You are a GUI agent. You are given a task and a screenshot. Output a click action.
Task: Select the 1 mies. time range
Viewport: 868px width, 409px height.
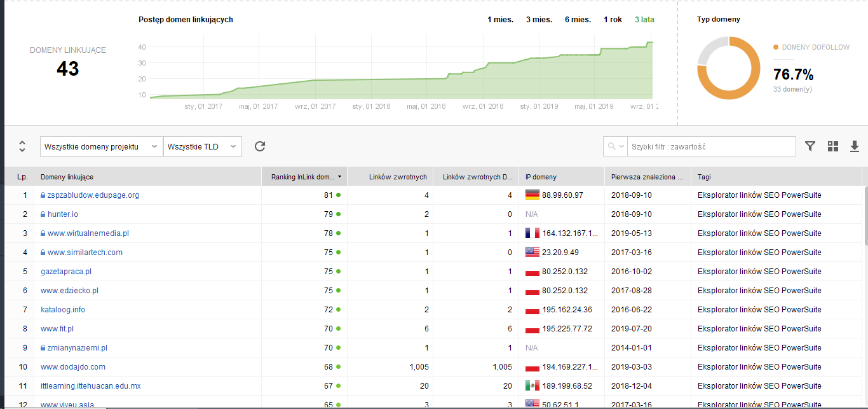[500, 20]
